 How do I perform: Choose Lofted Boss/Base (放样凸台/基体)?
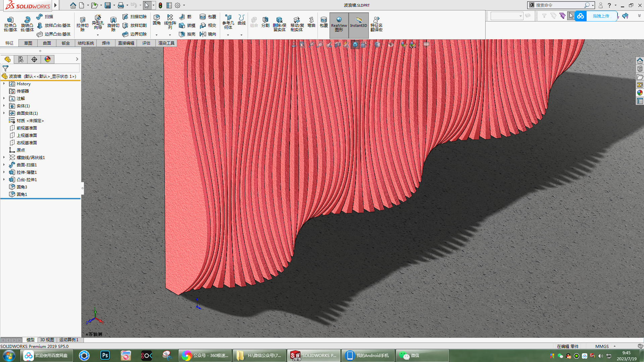[54, 25]
